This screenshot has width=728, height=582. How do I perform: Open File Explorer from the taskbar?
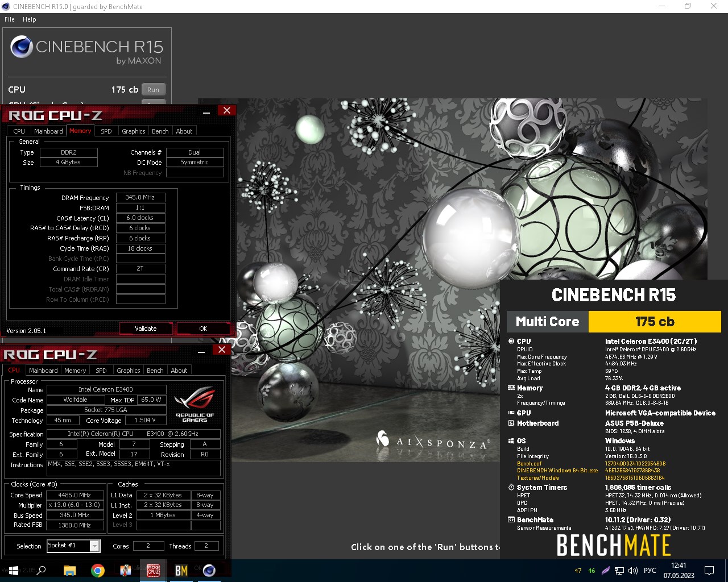[x=69, y=571]
